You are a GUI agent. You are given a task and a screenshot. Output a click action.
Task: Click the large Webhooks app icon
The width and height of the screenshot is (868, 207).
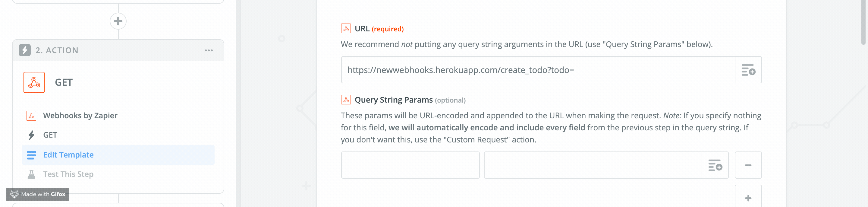click(x=34, y=82)
